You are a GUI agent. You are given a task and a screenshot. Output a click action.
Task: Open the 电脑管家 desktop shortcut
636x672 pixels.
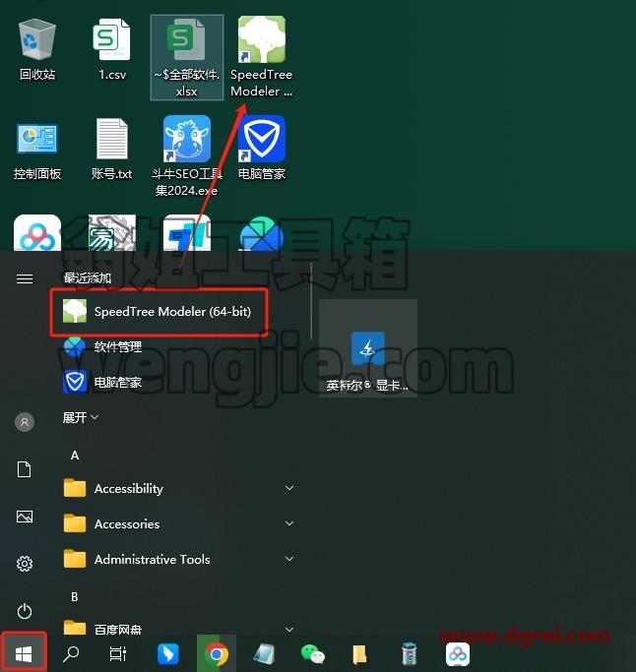tap(262, 148)
